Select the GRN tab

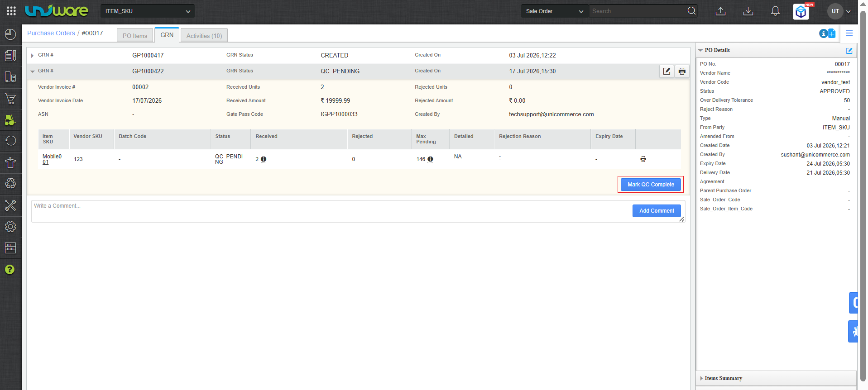167,35
